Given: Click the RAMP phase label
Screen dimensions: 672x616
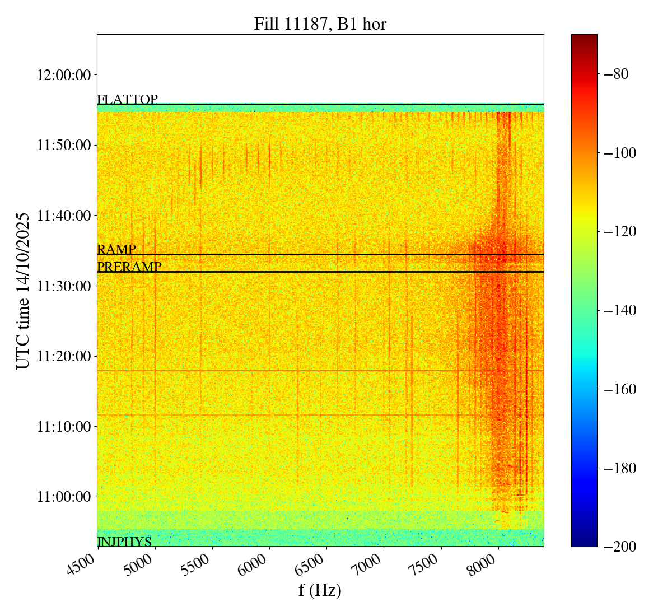Looking at the screenshot, I should coord(116,250).
